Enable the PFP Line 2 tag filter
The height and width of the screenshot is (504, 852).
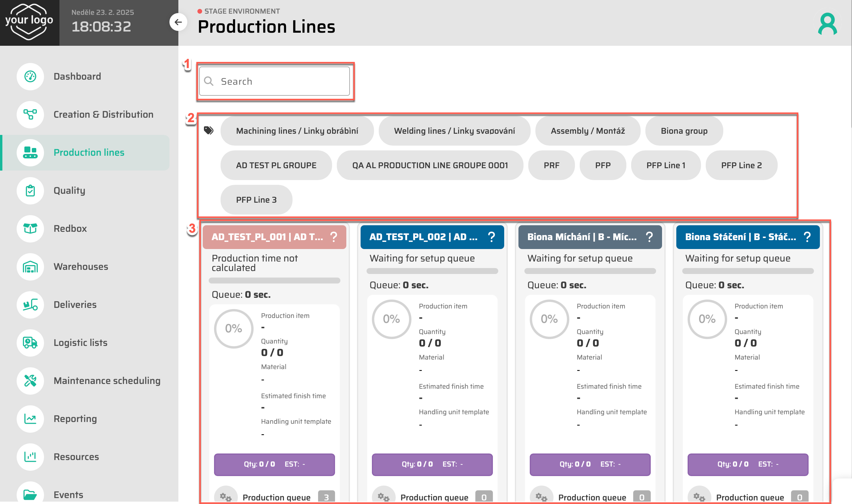741,166
